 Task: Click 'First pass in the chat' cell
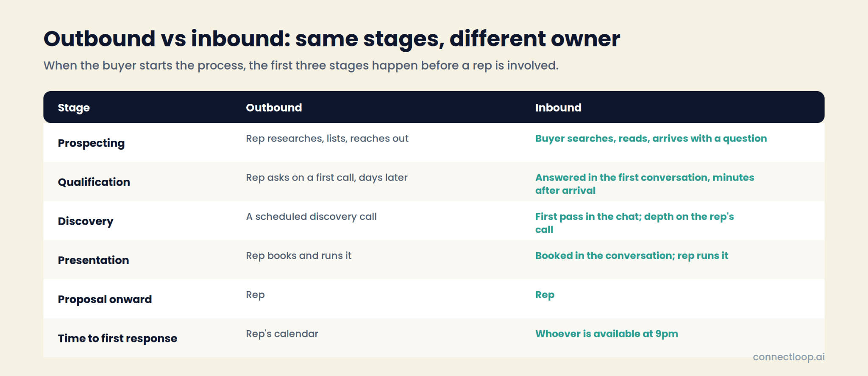click(634, 223)
